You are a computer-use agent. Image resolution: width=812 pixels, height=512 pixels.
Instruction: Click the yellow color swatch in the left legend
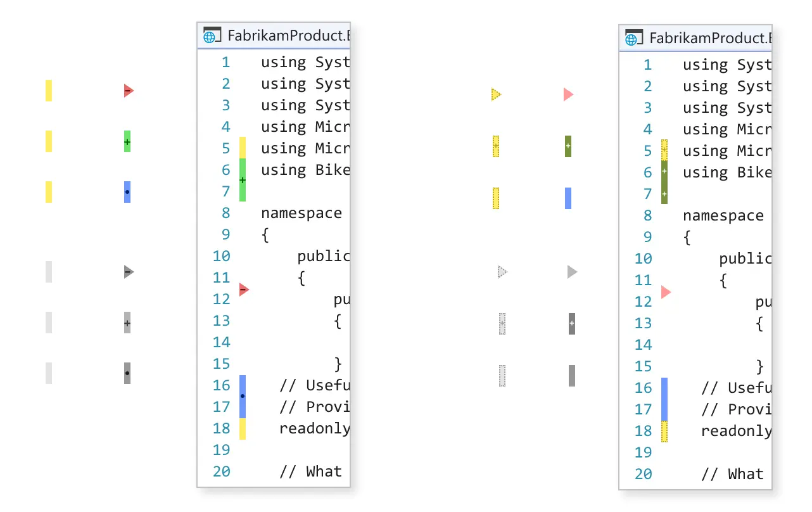(x=48, y=90)
